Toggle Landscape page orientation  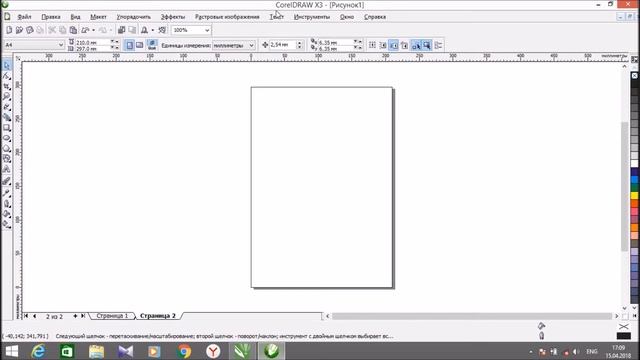(140, 45)
